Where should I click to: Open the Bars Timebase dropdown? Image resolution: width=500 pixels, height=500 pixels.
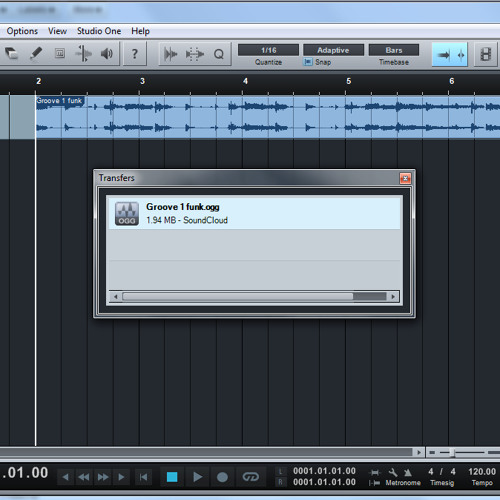click(x=394, y=50)
